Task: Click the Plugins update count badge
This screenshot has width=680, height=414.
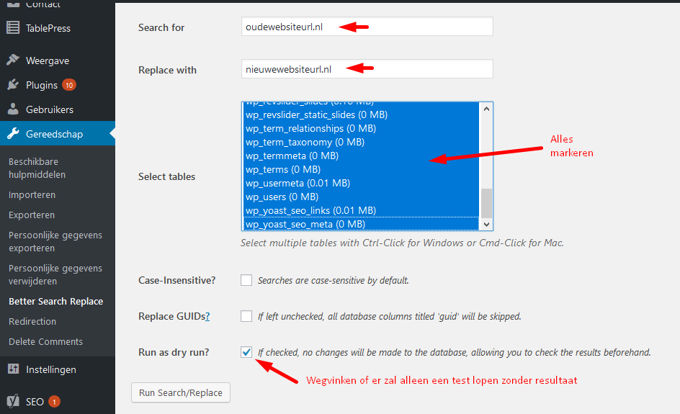Action: click(x=69, y=85)
